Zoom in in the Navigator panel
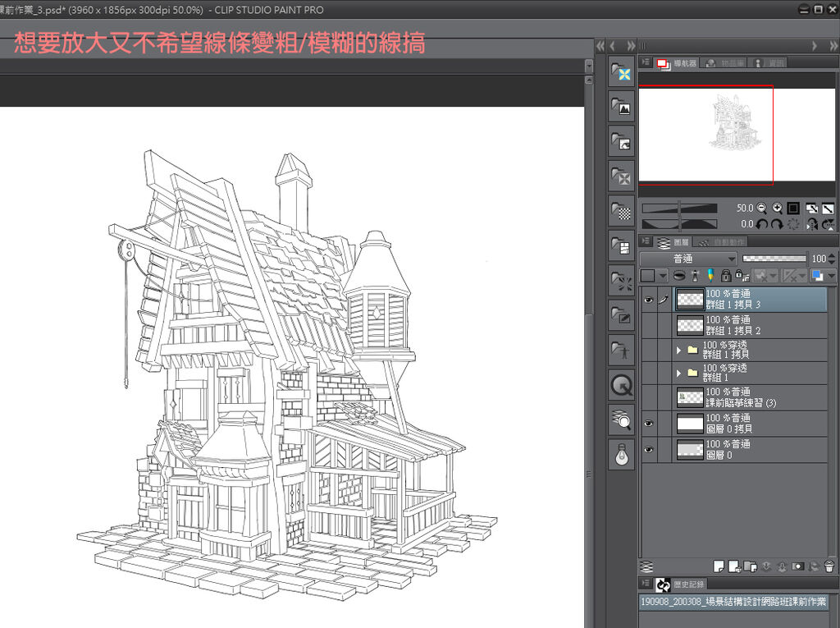840x628 pixels. [x=778, y=208]
